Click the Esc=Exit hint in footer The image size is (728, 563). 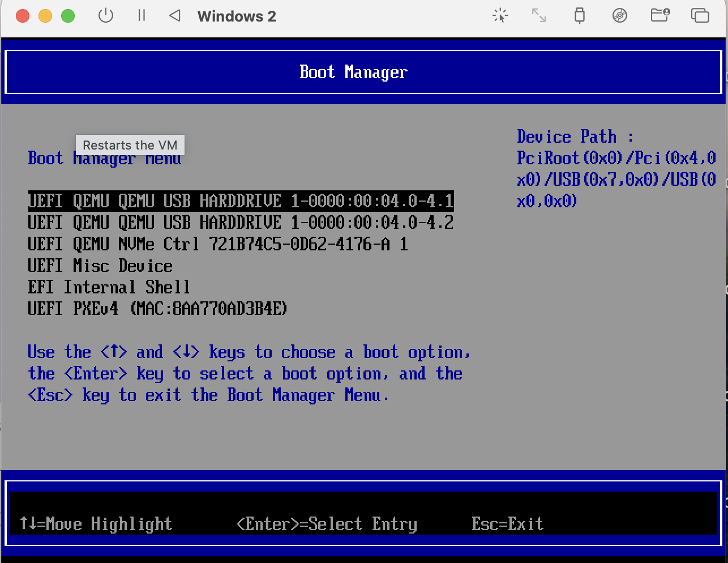coord(507,524)
